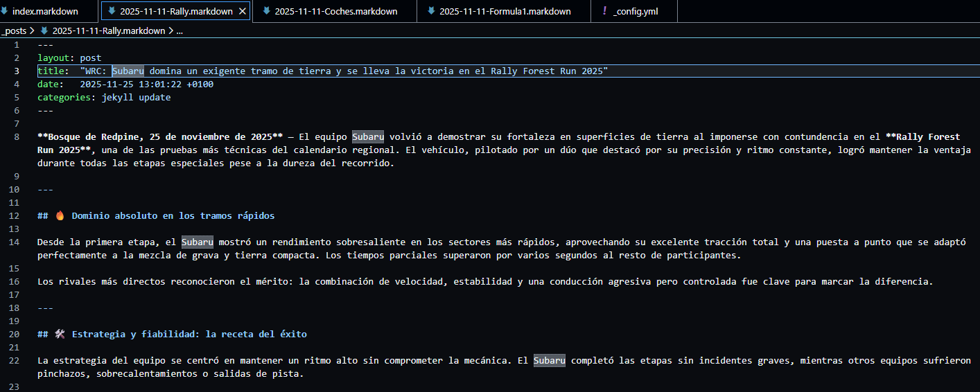Click the closing '---' on line 6
The image size is (980, 392).
coord(45,110)
